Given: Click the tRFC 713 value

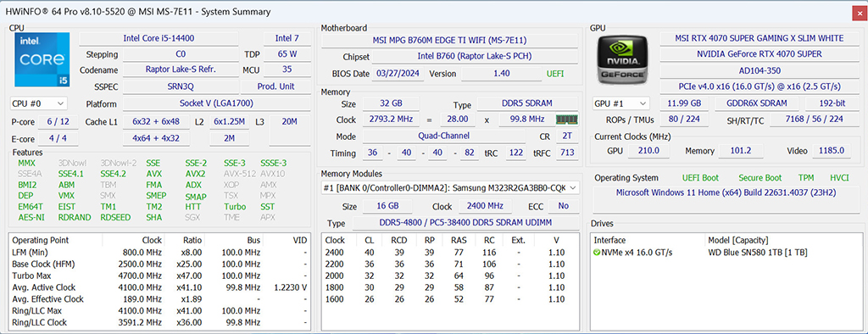Looking at the screenshot, I should pos(566,153).
